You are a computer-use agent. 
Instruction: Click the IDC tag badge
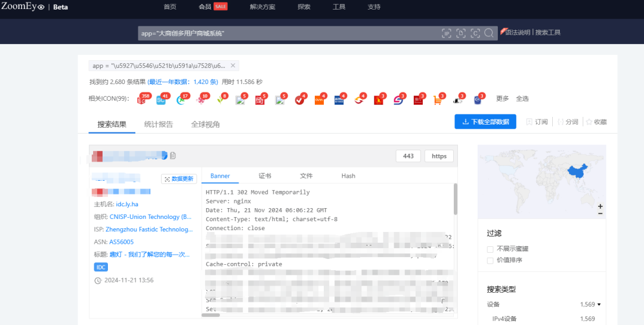(x=101, y=268)
